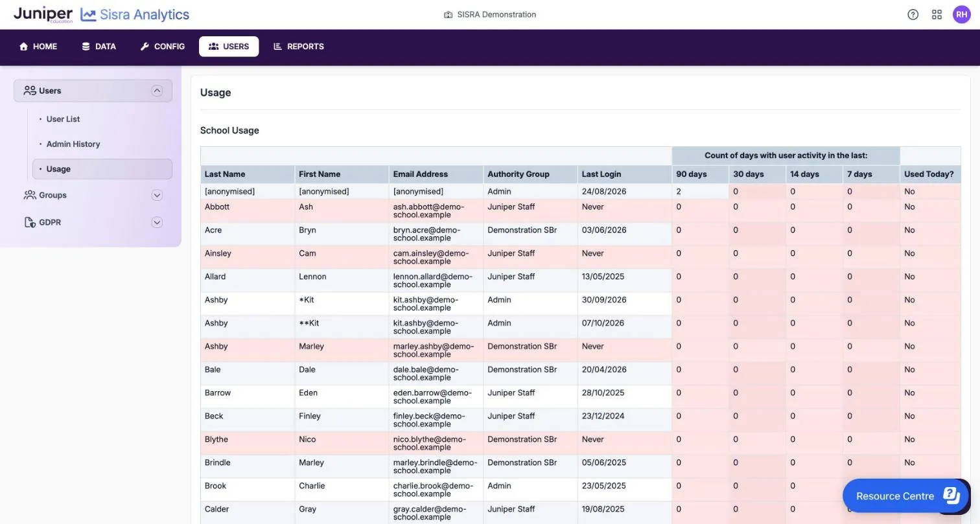Expand the Groups sidebar section
Image resolution: width=980 pixels, height=524 pixels.
[x=157, y=195]
